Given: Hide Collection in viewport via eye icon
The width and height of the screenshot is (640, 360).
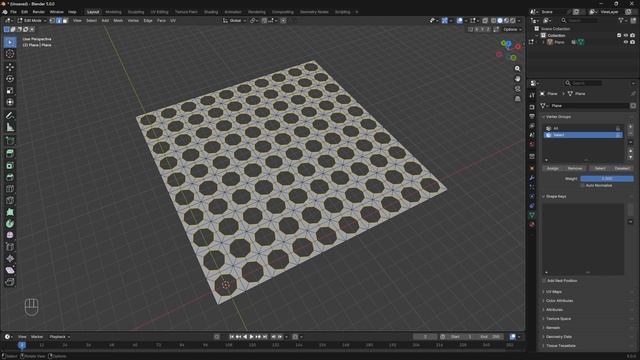Looking at the screenshot, I should [x=626, y=36].
